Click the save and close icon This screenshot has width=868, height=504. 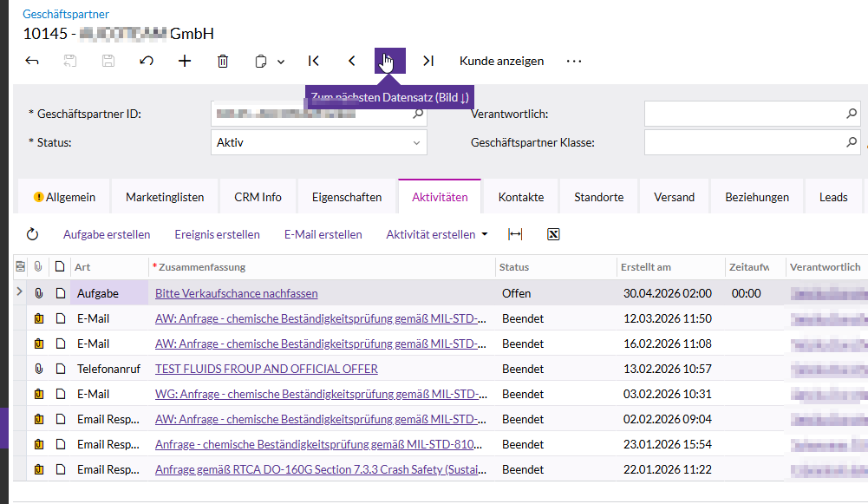pyautogui.click(x=69, y=61)
